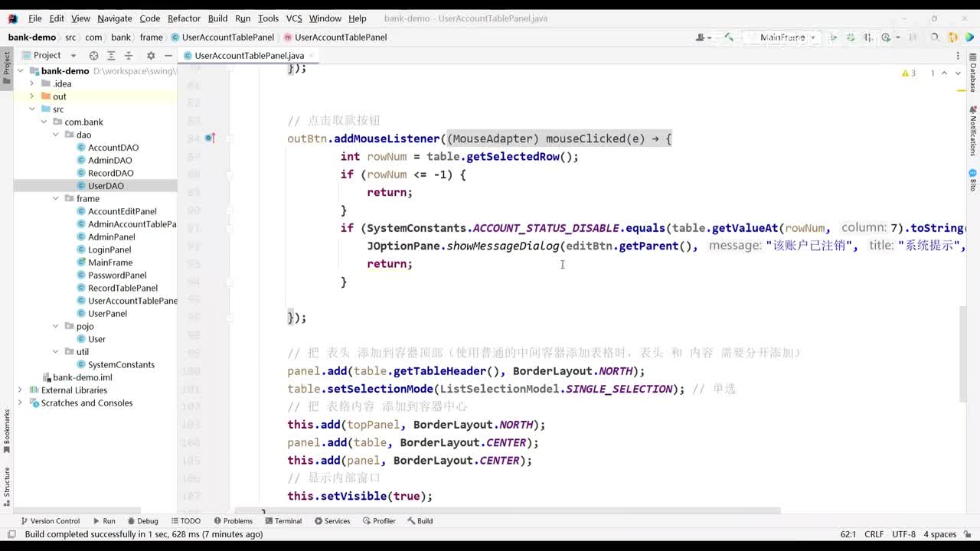Screen dimensions: 980x551
Task: Open the Debug tool window
Action: tap(142, 521)
